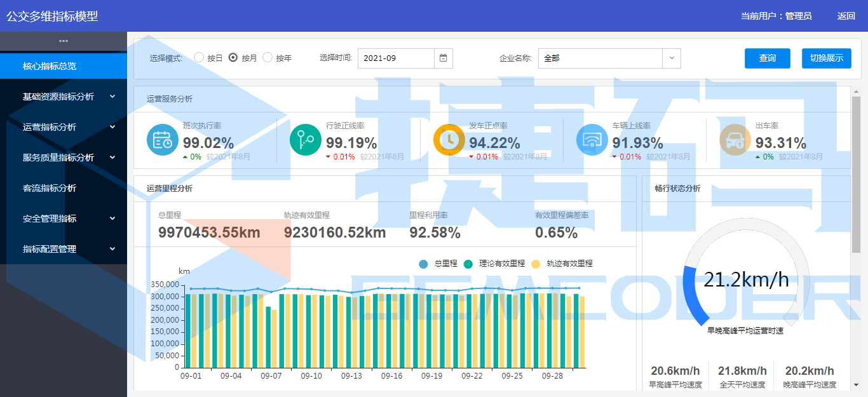Expand the 基础资源指标分析 menu chevron

pyautogui.click(x=112, y=97)
